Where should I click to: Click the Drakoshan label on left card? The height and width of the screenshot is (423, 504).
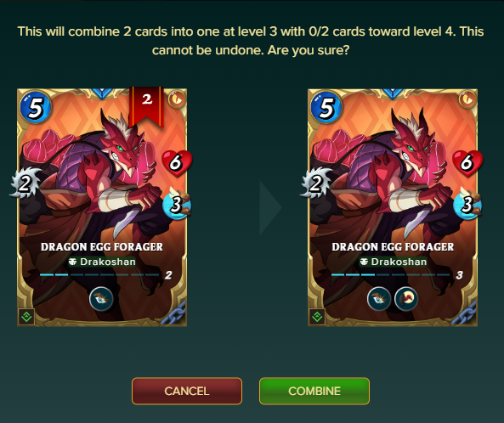(x=102, y=262)
